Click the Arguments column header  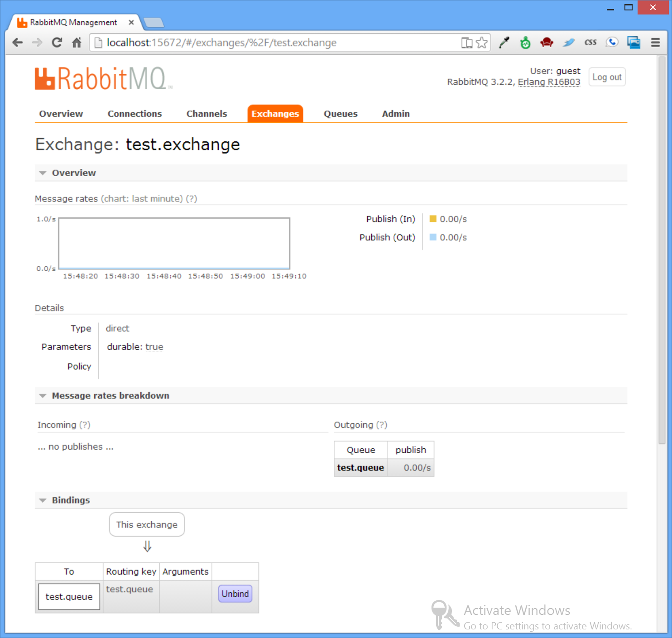click(186, 571)
